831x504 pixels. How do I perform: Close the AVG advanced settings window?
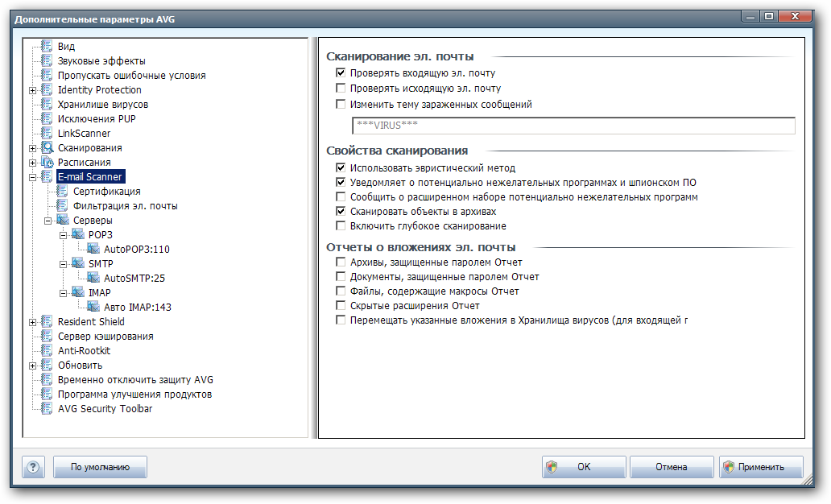(795, 16)
